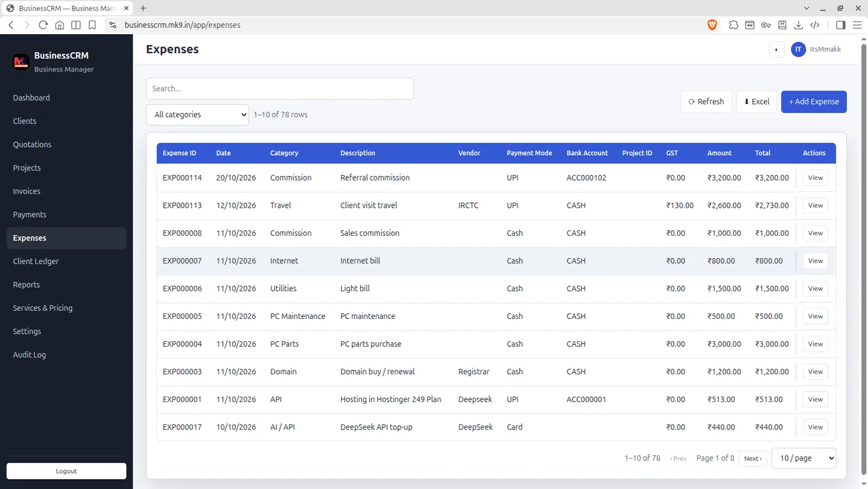View expense EXP000114
The width and height of the screenshot is (868, 489).
[x=815, y=177]
